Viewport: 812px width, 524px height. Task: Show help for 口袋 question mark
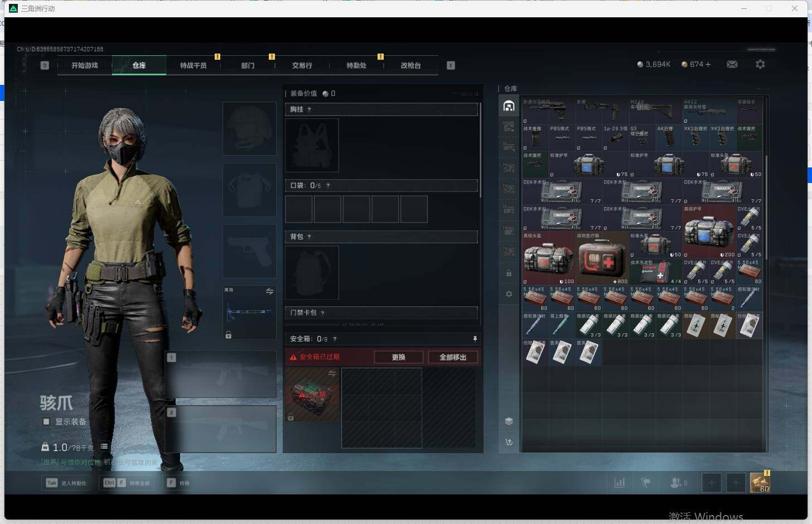pyautogui.click(x=328, y=185)
